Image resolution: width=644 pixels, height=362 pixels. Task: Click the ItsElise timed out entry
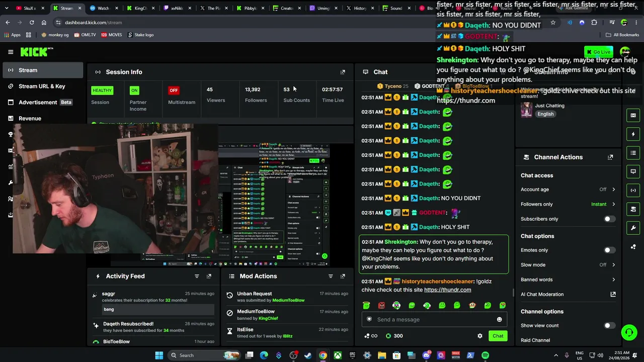pyautogui.click(x=288, y=332)
